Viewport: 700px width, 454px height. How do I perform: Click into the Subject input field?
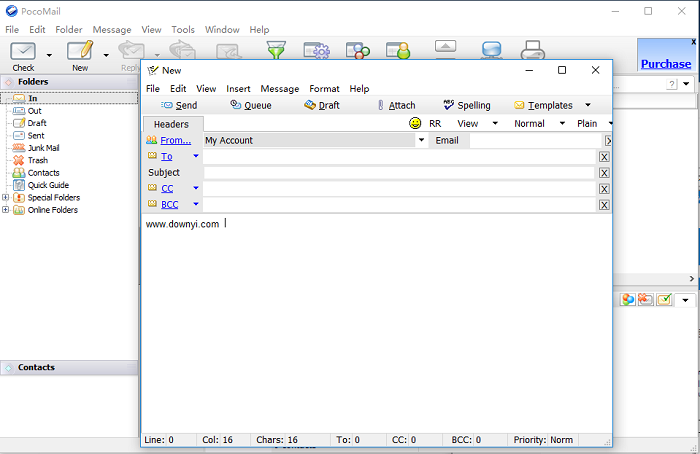(x=398, y=173)
